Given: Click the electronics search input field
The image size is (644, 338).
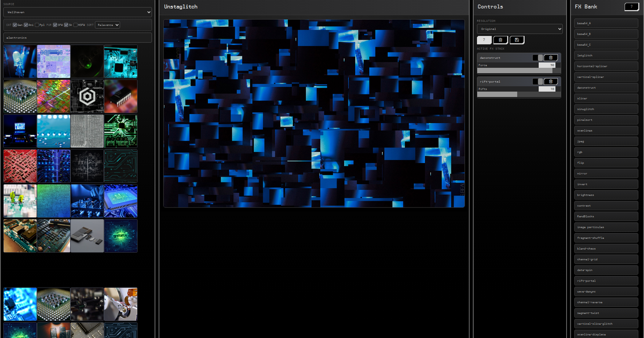Looking at the screenshot, I should pos(77,38).
